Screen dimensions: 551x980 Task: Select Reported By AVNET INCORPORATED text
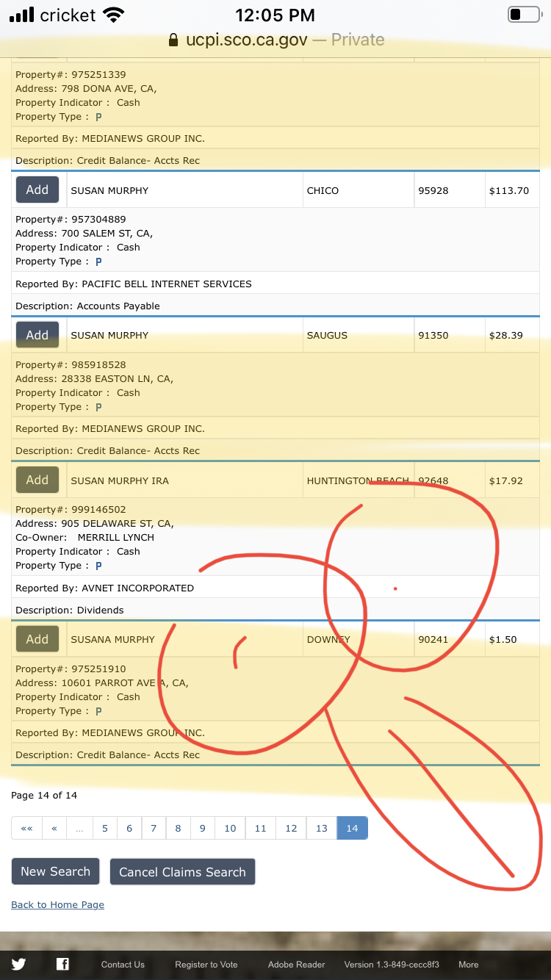coord(105,588)
